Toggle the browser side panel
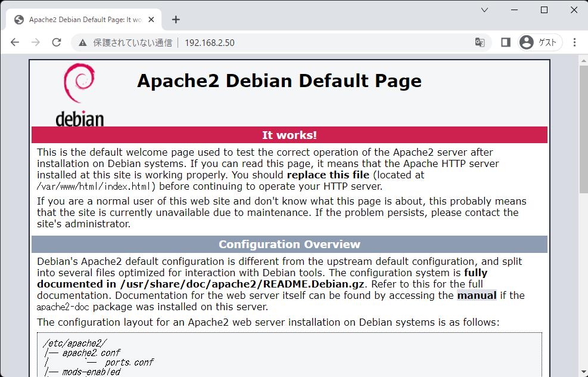This screenshot has height=377, width=588. pos(506,42)
